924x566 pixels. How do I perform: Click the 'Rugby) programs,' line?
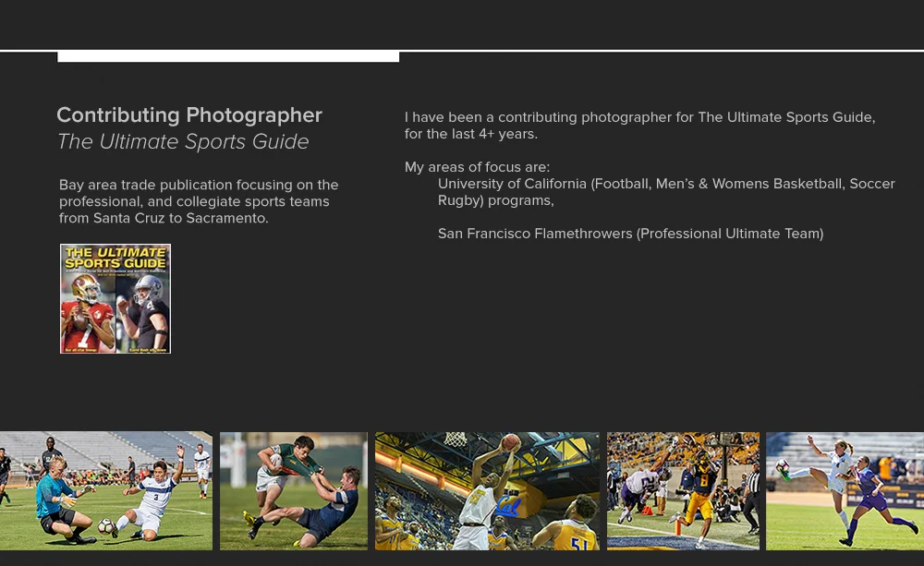[x=495, y=200]
